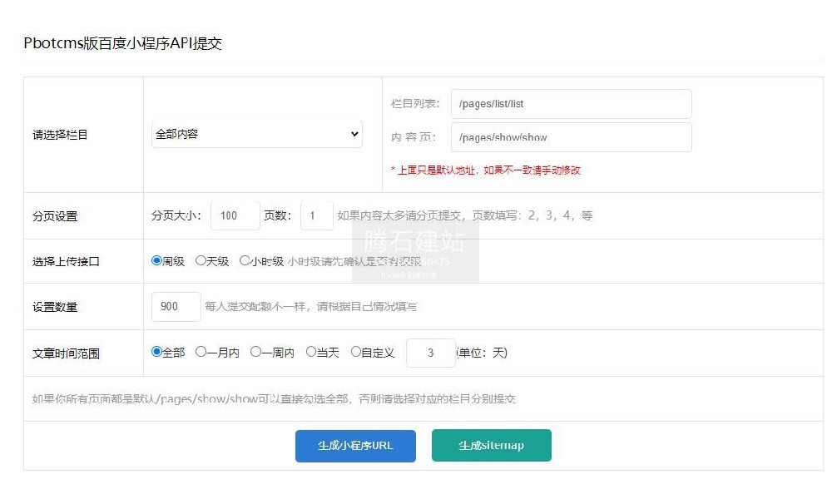
Task: Select 全部 for article time range
Action: pyautogui.click(x=156, y=352)
